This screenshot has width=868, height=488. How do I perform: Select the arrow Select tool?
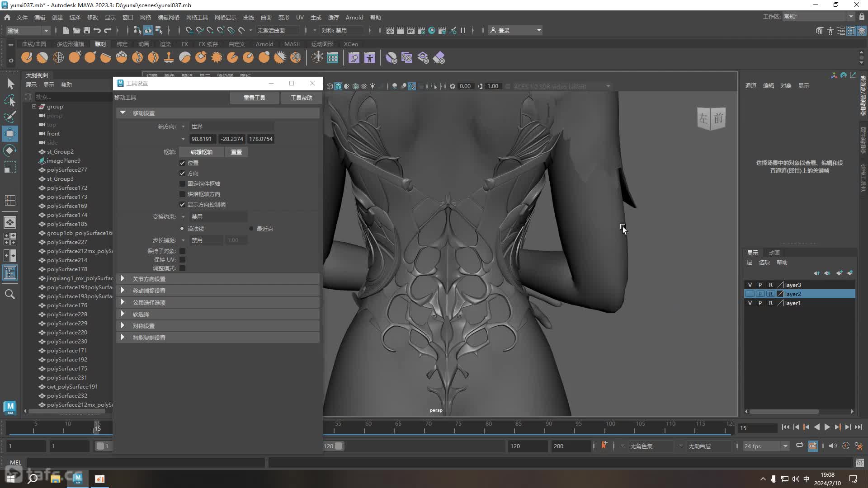point(10,84)
